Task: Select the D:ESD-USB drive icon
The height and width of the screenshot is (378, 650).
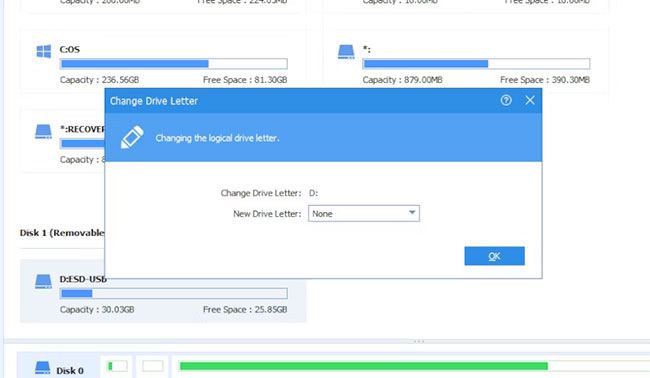Action: [44, 281]
